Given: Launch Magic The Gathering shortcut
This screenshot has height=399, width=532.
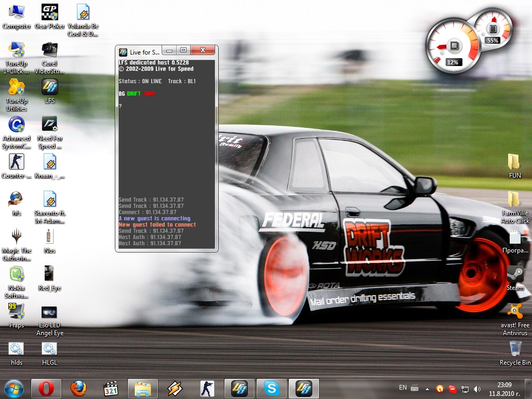Looking at the screenshot, I should [x=16, y=245].
